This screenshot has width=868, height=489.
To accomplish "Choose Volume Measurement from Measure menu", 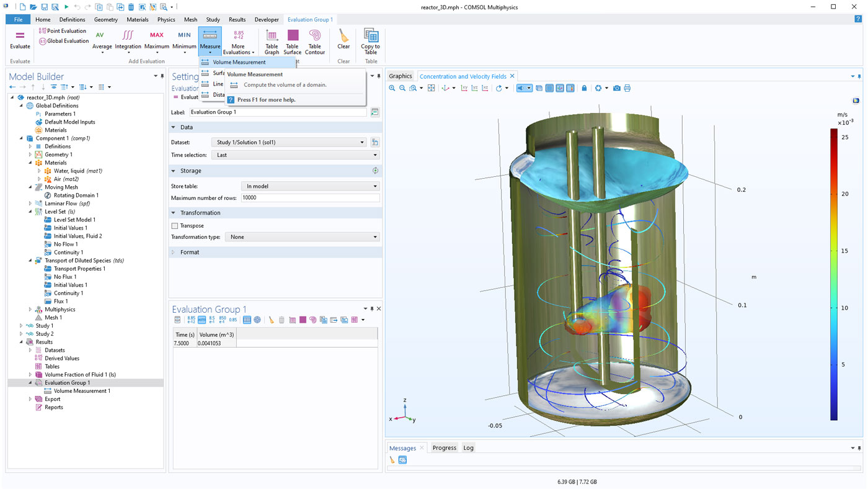I will point(239,62).
